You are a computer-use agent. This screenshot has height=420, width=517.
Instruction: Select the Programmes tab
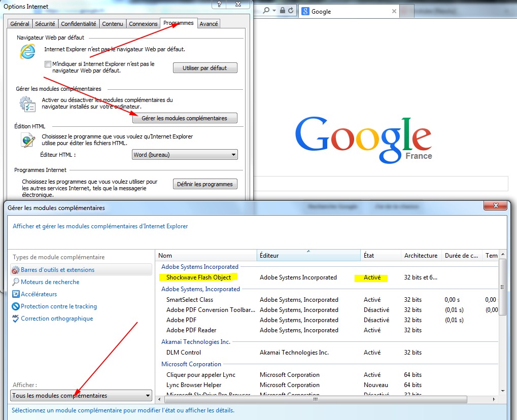pos(179,23)
